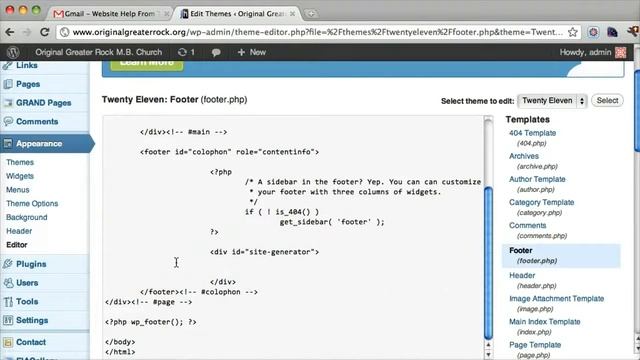Open the Footer template file

coord(520,250)
